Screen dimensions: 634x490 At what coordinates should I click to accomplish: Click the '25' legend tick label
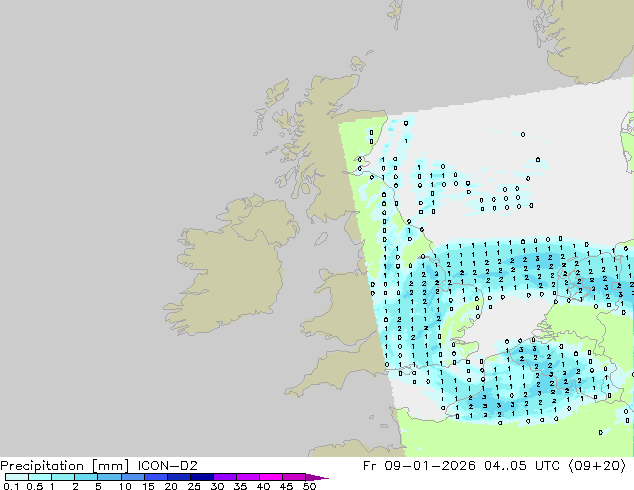click(x=194, y=486)
